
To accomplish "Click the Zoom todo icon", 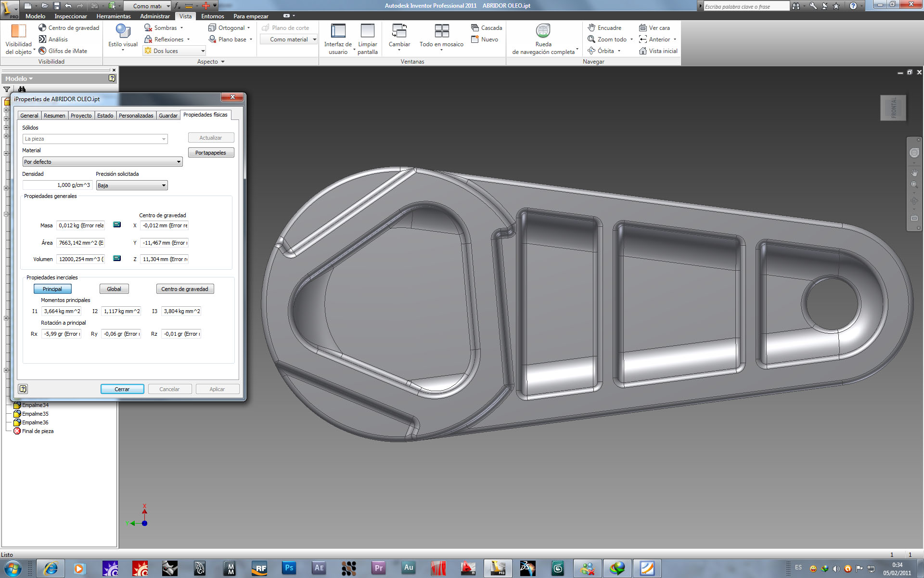I will tap(591, 39).
